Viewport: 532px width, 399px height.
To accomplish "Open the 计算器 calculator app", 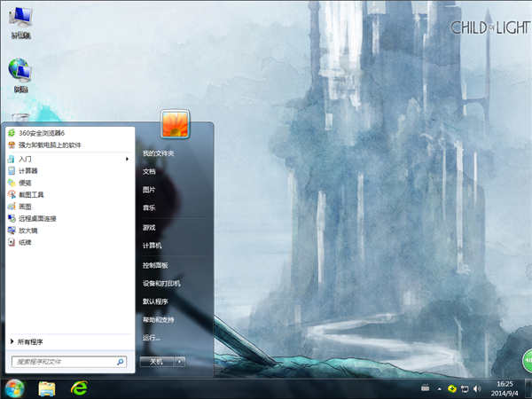I will point(28,170).
